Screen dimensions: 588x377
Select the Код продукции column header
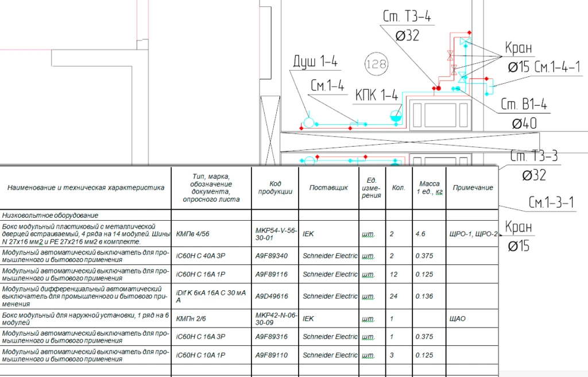pyautogui.click(x=275, y=187)
